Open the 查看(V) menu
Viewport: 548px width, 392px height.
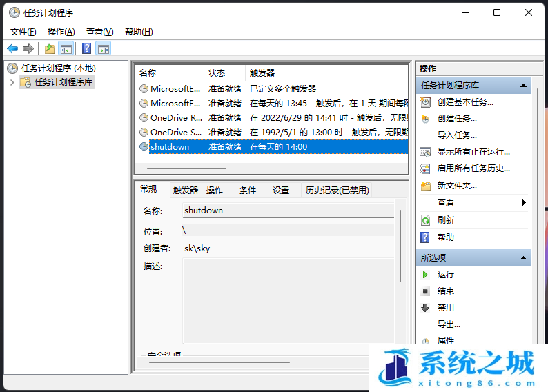(x=100, y=32)
